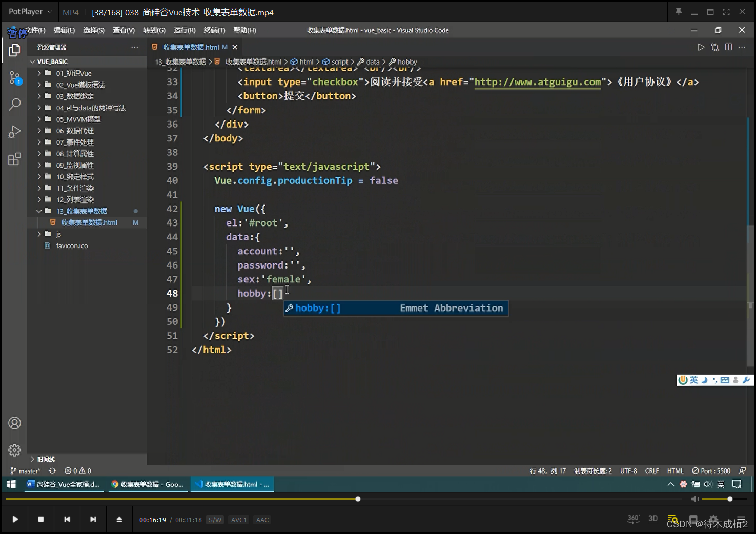Expand the 03_数据绑定 folder
The width and height of the screenshot is (756, 534).
(39, 96)
